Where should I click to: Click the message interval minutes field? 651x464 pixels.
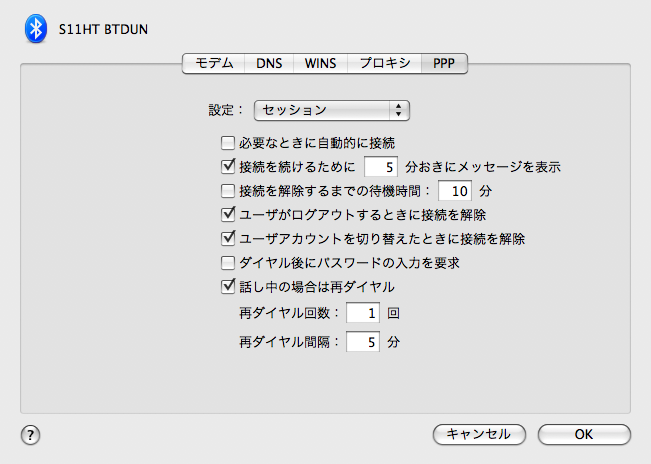tap(383, 166)
